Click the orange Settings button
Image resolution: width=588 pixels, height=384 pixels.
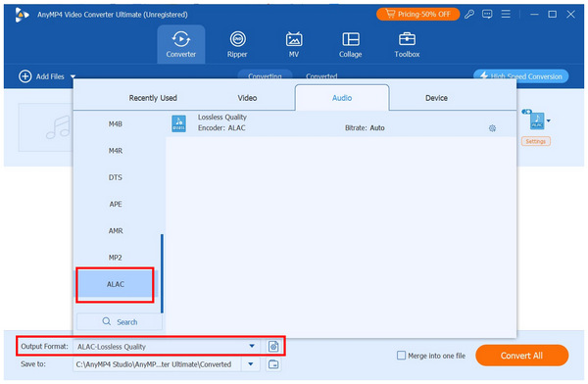pos(535,141)
